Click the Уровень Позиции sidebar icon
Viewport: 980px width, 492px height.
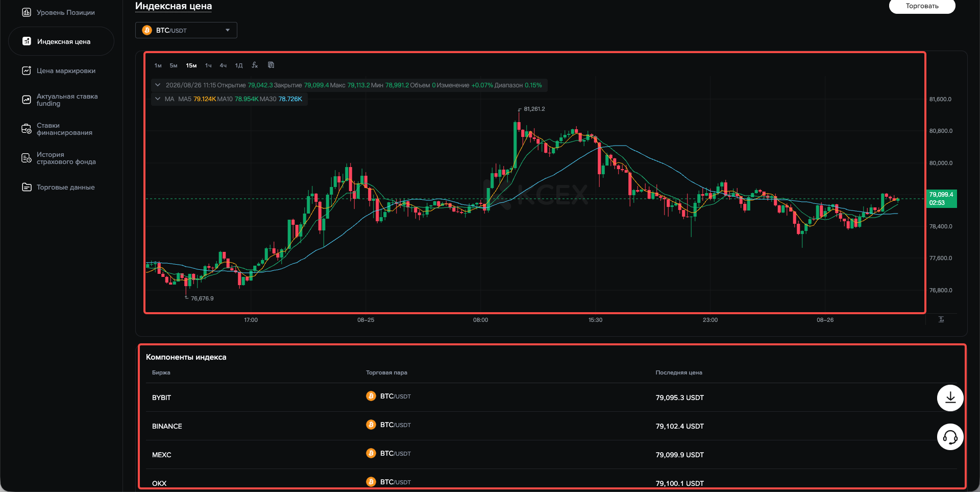pos(27,12)
